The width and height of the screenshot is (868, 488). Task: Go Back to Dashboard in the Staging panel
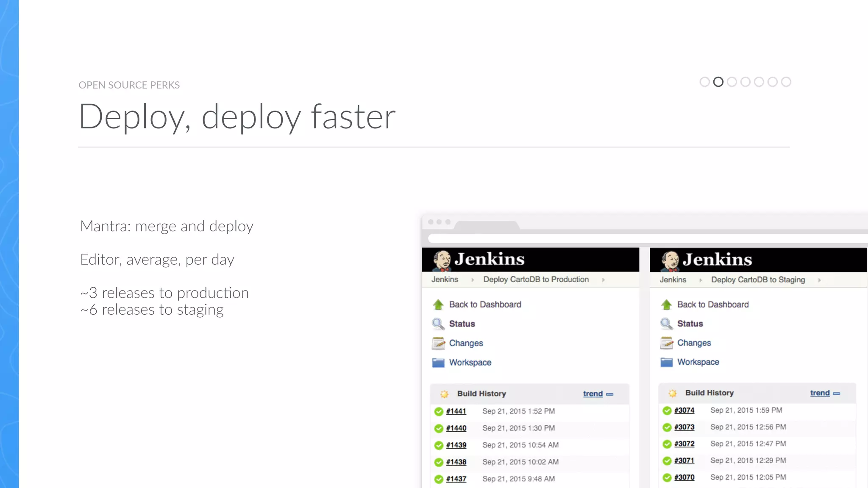click(713, 305)
